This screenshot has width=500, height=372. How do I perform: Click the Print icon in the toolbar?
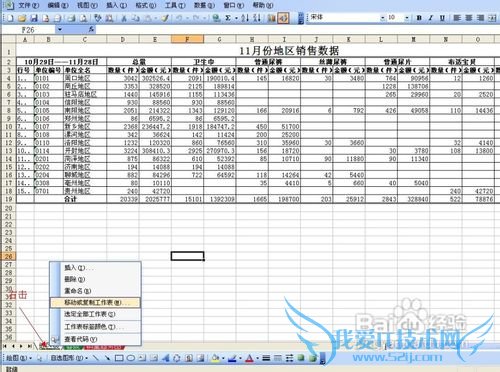[71, 18]
